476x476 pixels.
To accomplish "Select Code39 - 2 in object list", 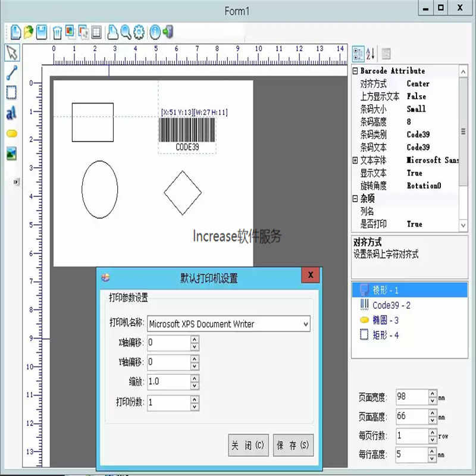I will (409, 305).
